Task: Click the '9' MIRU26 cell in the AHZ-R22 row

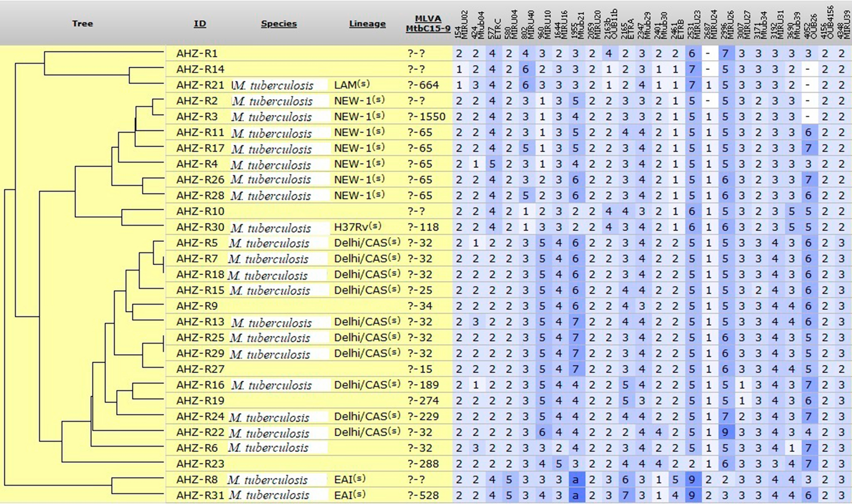Action: coord(725,432)
